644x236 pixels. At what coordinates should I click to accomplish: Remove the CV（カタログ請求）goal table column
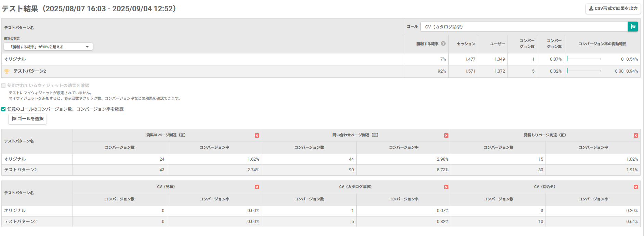coord(446,187)
